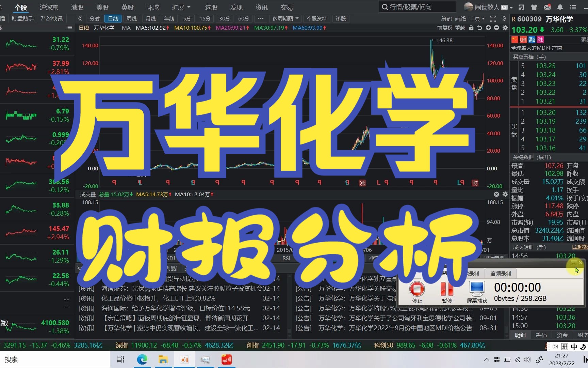Open the left panel hamburger menu icon
Image resolution: width=588 pixels, height=368 pixels.
click(x=70, y=28)
